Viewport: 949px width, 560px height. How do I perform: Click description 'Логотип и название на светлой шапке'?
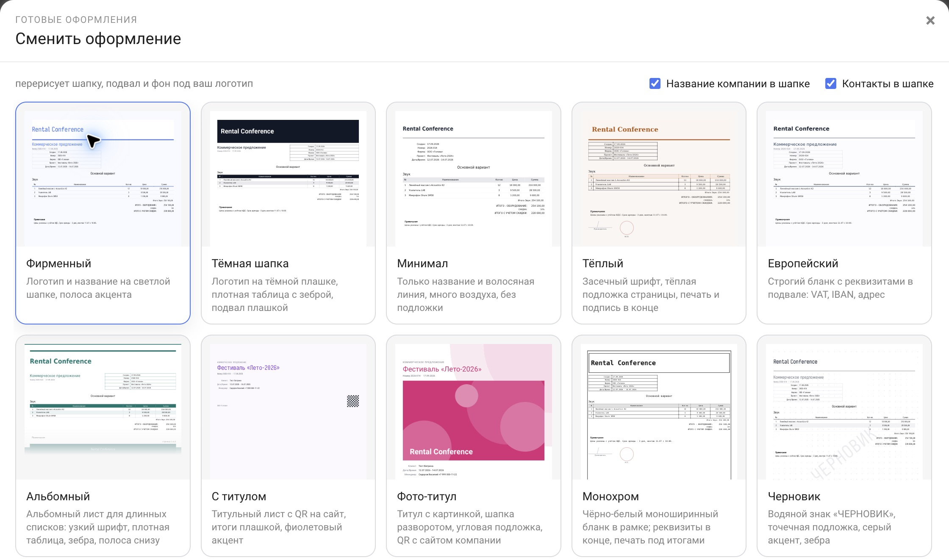tap(98, 288)
